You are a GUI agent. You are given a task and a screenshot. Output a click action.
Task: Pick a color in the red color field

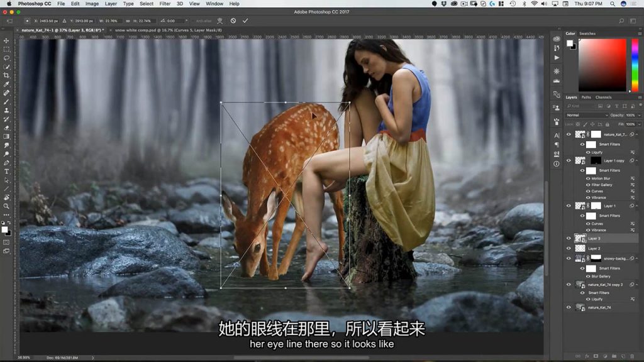602,65
